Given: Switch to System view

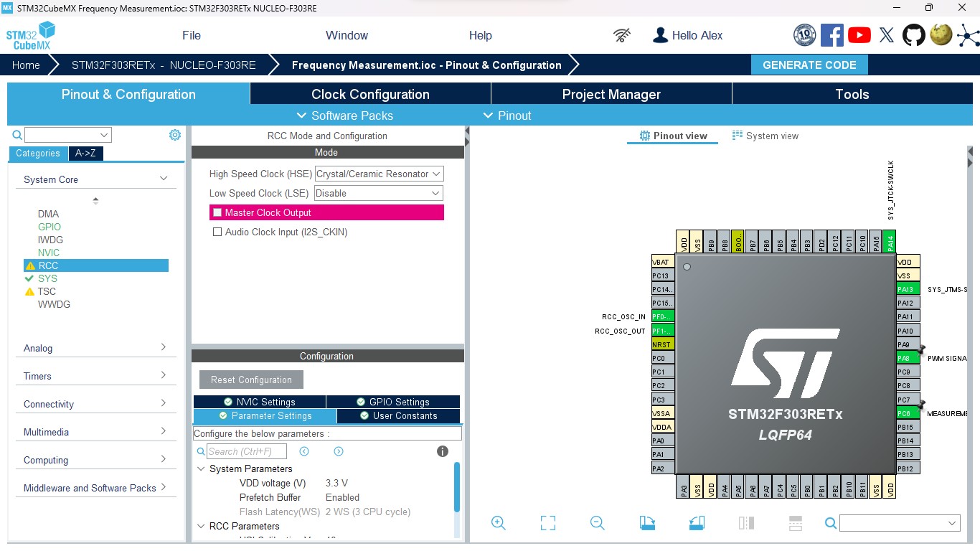Looking at the screenshot, I should pos(765,136).
